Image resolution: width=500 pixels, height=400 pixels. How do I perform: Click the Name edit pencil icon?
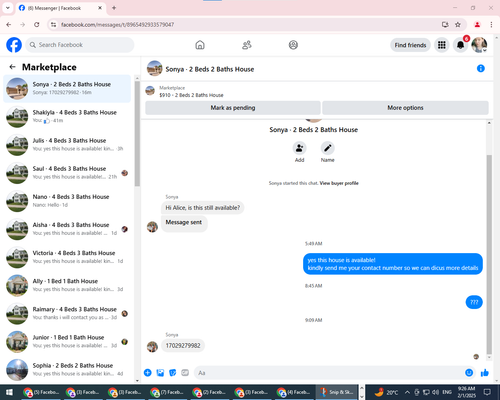pos(327,148)
